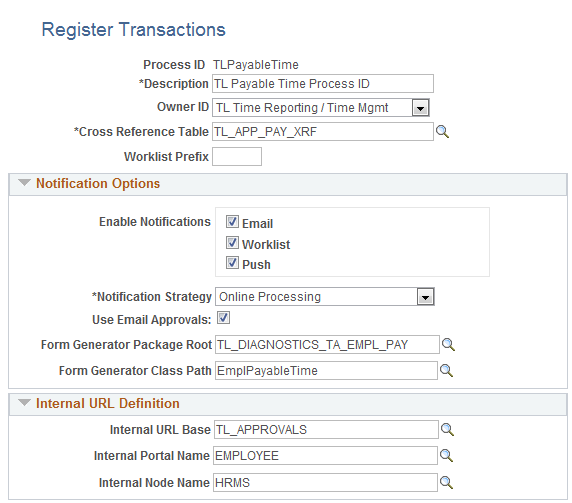
Task: Open lookup for Form Generator Class Path
Action: click(x=446, y=371)
